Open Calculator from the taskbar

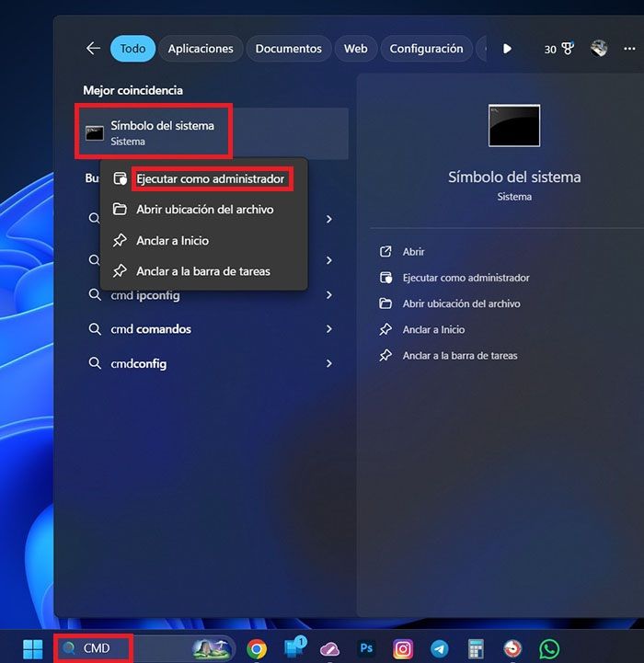click(x=476, y=648)
